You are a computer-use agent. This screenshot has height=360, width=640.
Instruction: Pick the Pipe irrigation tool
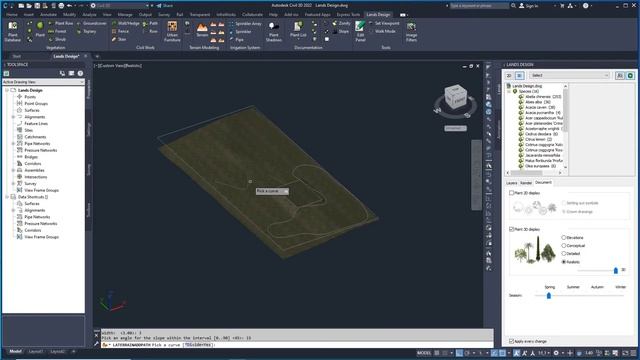[236, 39]
